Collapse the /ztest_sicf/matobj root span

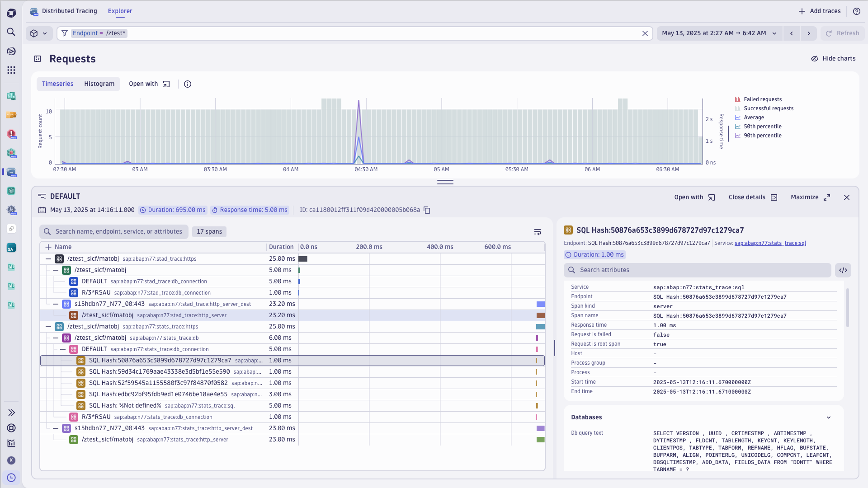[x=48, y=259]
